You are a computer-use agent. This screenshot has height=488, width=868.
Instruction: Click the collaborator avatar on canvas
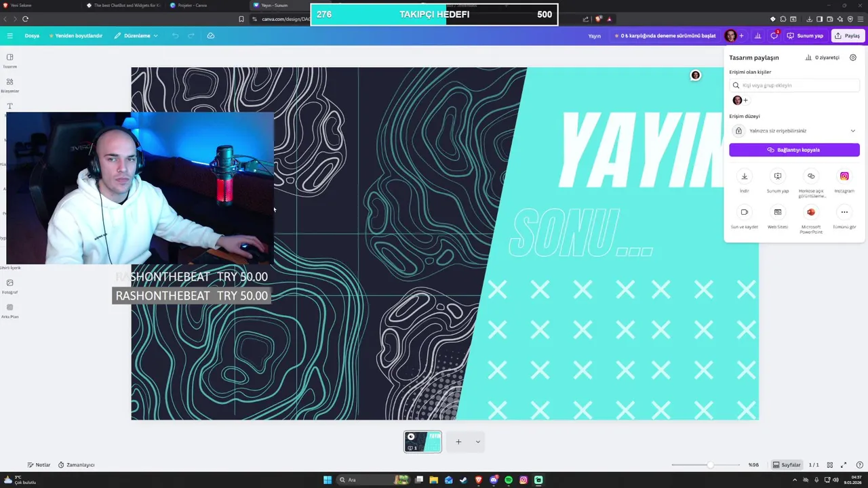click(695, 75)
